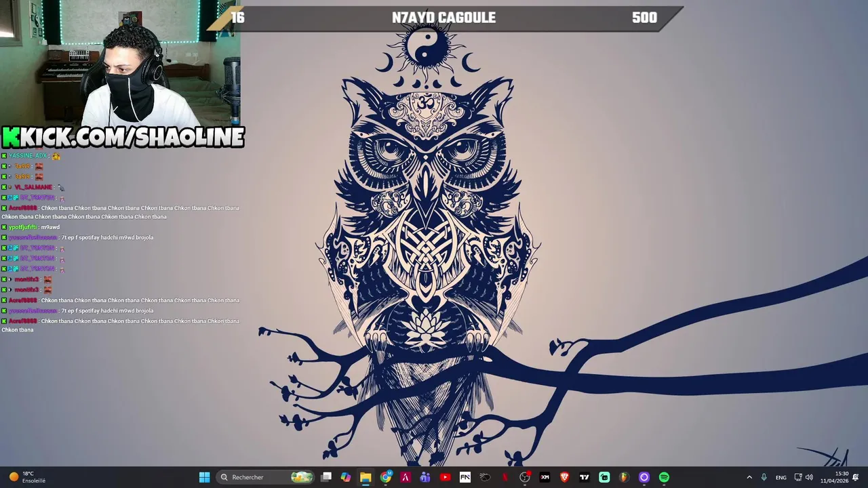Open the white bird-like icon beside FN
This screenshot has width=868, height=488.
[485, 477]
